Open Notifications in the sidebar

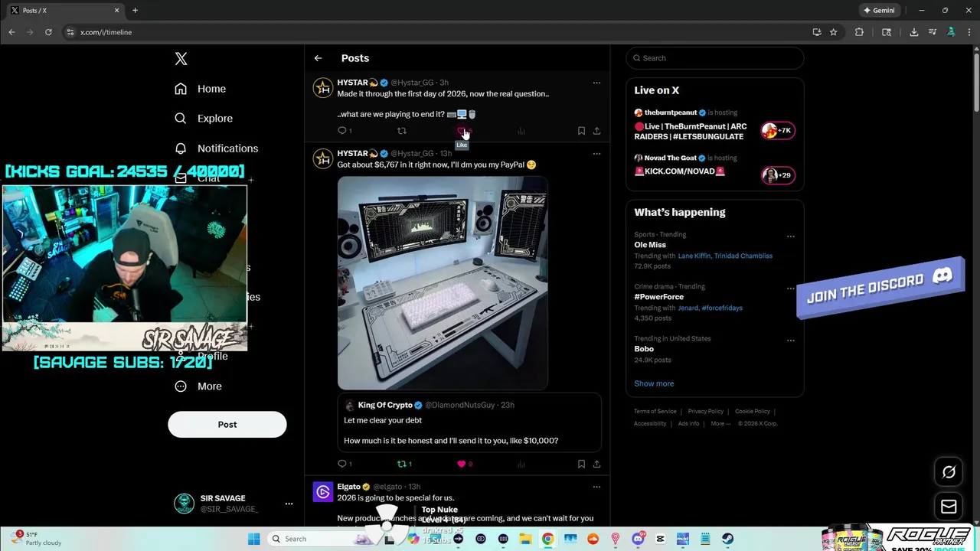(x=216, y=148)
